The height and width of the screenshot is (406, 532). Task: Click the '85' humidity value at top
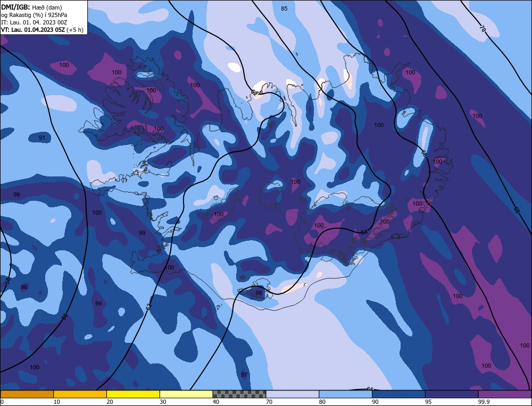[284, 9]
